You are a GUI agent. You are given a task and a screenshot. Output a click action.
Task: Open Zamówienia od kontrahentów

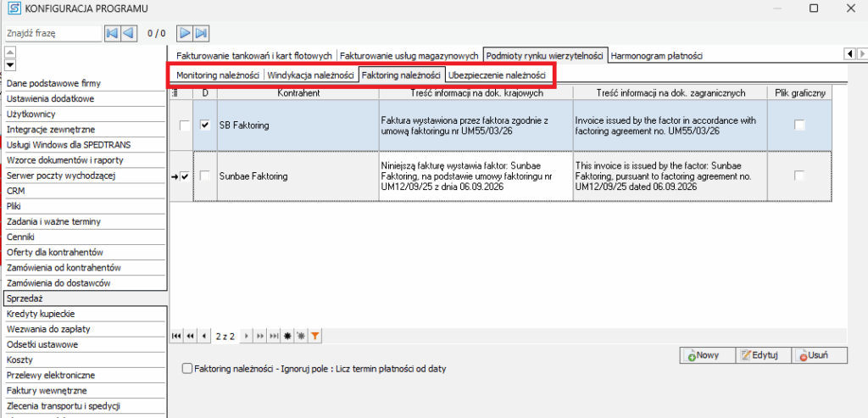point(85,267)
